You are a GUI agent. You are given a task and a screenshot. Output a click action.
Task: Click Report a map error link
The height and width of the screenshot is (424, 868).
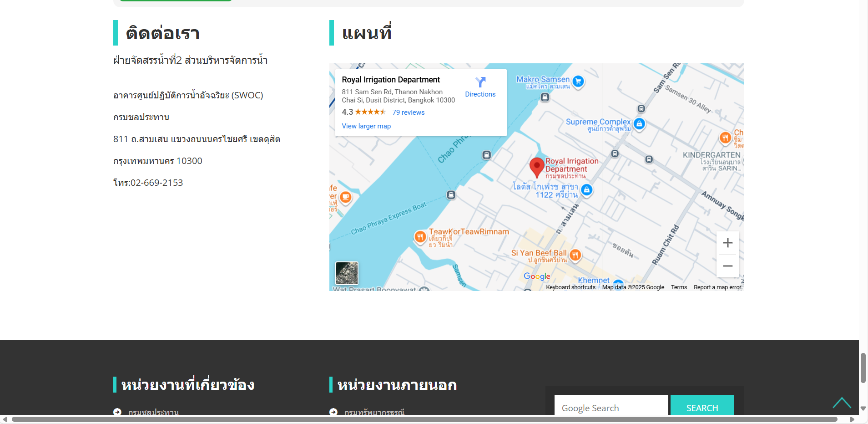point(717,287)
